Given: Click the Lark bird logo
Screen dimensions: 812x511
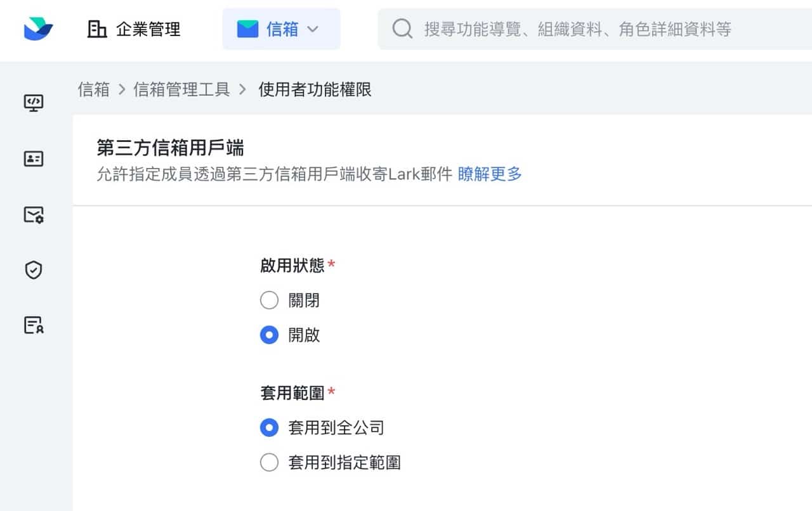Looking at the screenshot, I should pos(38,29).
